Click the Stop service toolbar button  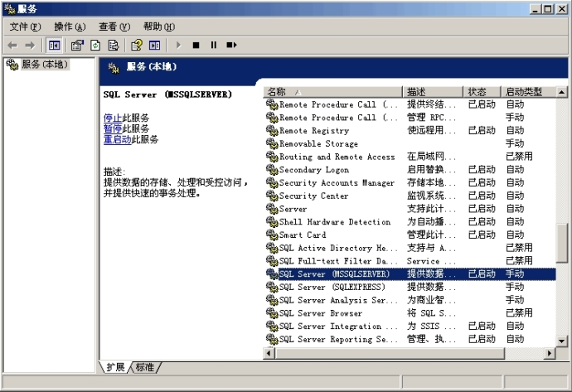click(196, 46)
